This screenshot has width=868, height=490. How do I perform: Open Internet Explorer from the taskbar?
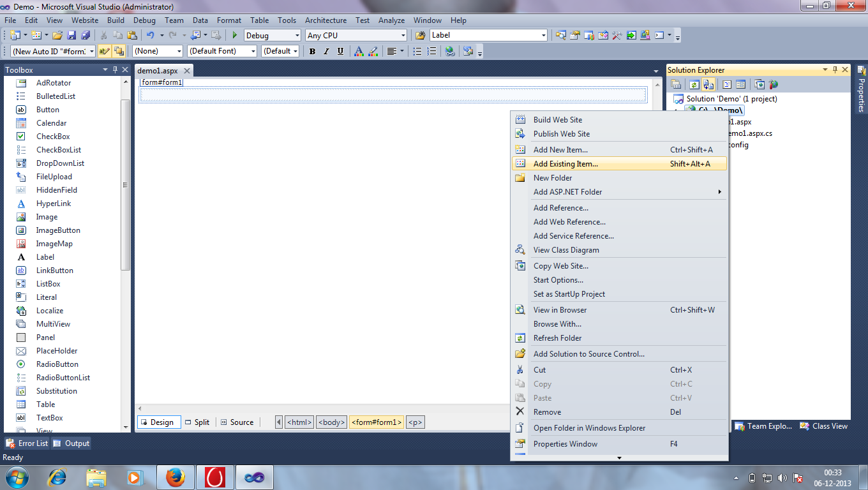[x=57, y=477]
